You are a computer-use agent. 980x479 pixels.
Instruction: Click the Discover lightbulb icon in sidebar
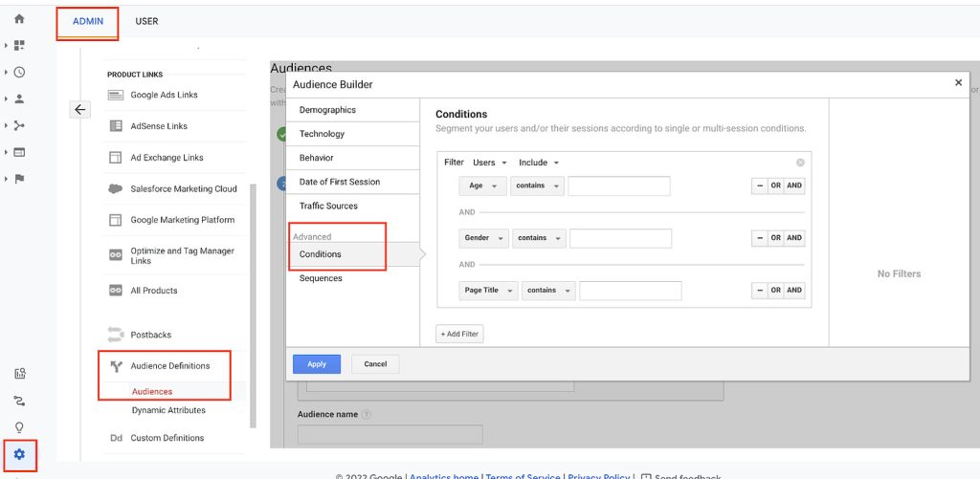tap(19, 427)
